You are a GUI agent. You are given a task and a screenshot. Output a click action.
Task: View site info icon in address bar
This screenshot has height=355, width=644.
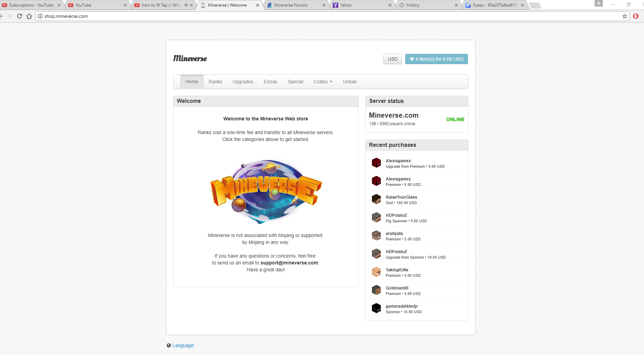[40, 16]
